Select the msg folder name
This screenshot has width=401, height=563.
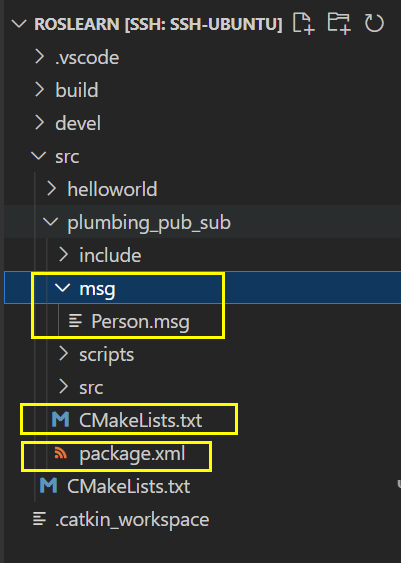point(97,289)
